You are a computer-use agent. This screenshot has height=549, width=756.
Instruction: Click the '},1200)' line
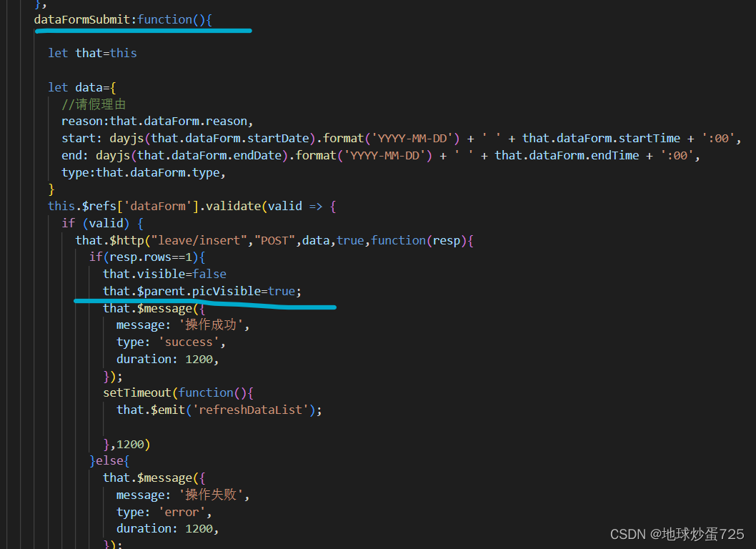(x=126, y=444)
